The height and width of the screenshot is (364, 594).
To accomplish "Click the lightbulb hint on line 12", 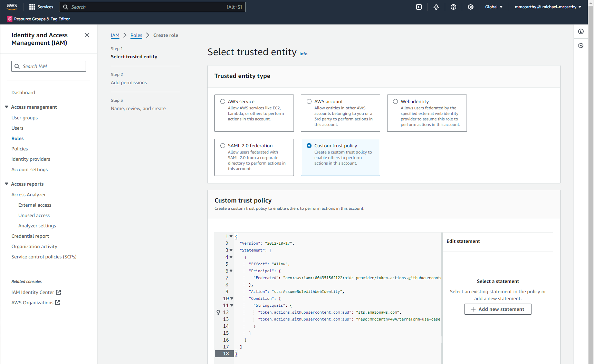I will point(218,312).
